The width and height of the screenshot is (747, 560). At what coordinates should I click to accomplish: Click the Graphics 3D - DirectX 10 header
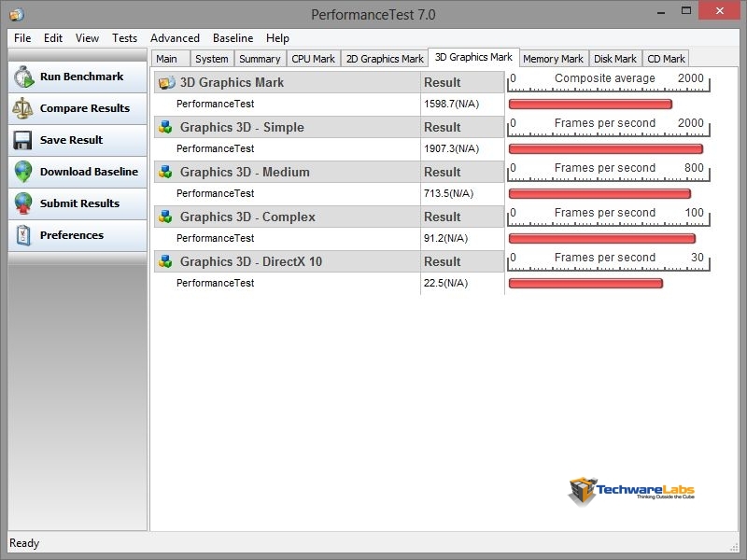click(x=251, y=261)
